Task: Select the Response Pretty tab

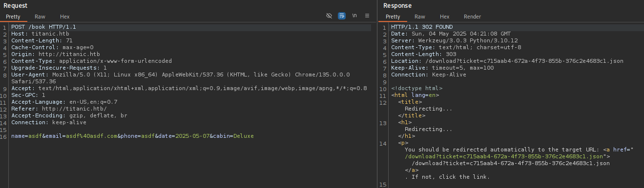Action: pos(393,17)
